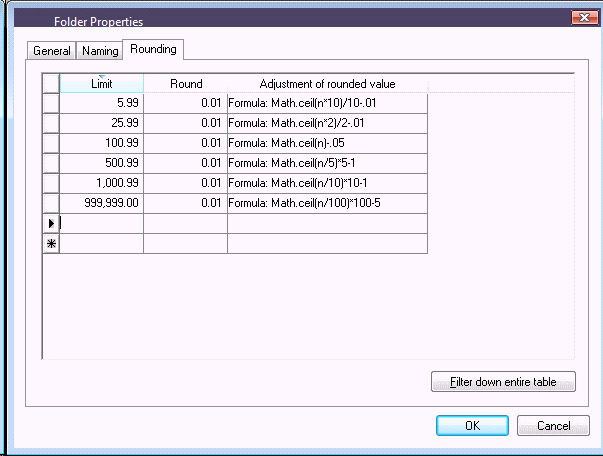The image size is (603, 456).
Task: Click the Limit column header
Action: tap(101, 84)
